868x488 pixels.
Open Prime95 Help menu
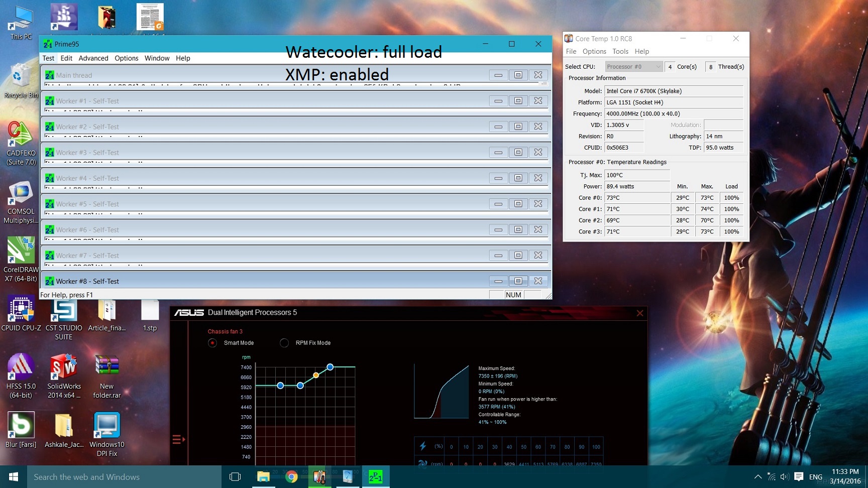pyautogui.click(x=183, y=58)
